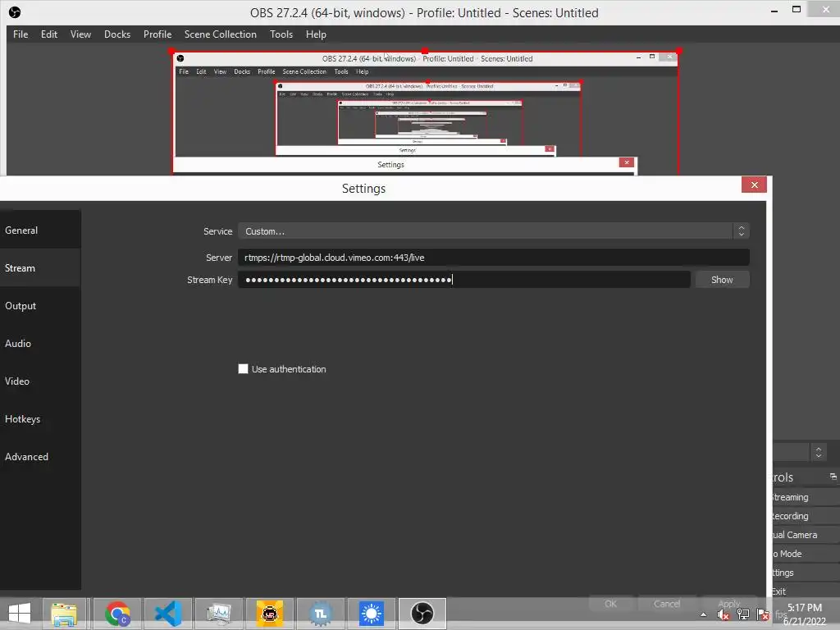Click the network tray icon

tap(743, 615)
